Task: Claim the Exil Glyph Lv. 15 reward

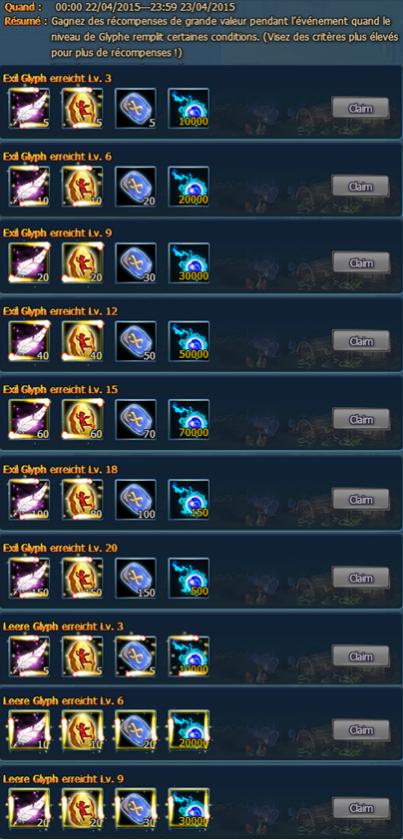Action: 361,419
